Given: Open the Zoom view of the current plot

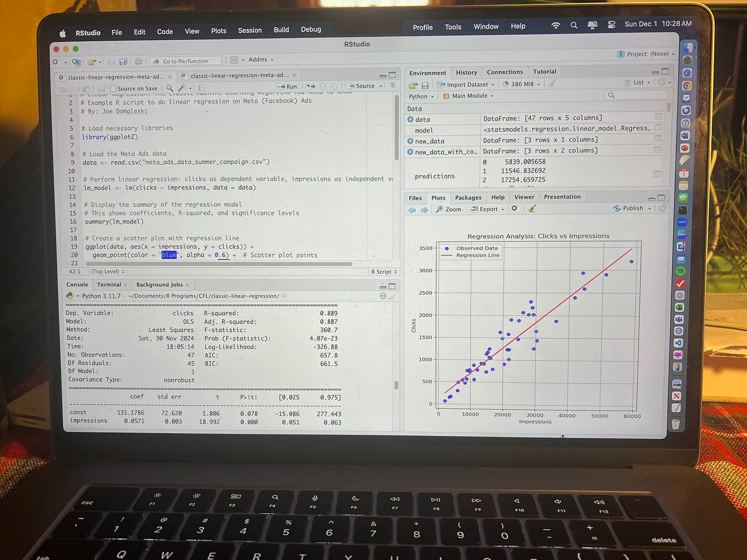Looking at the screenshot, I should tap(448, 209).
